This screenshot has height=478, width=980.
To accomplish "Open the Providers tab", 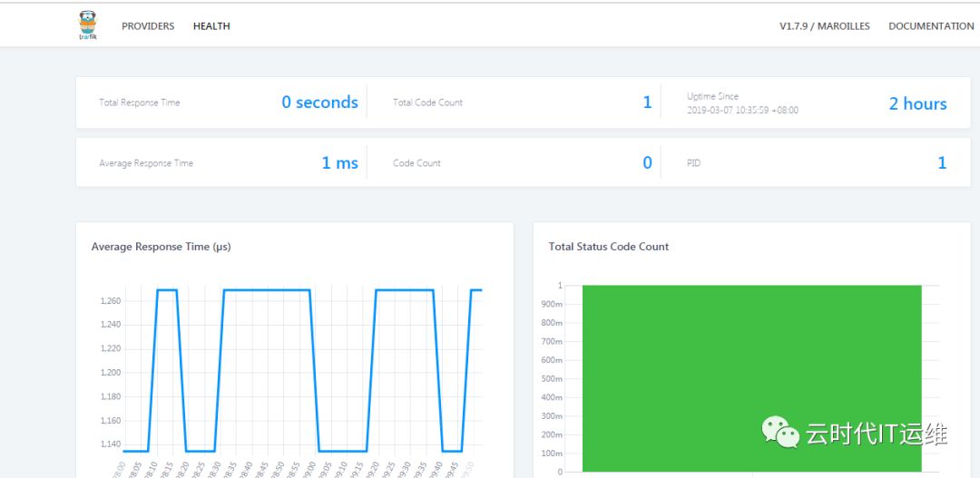I will coord(148,26).
